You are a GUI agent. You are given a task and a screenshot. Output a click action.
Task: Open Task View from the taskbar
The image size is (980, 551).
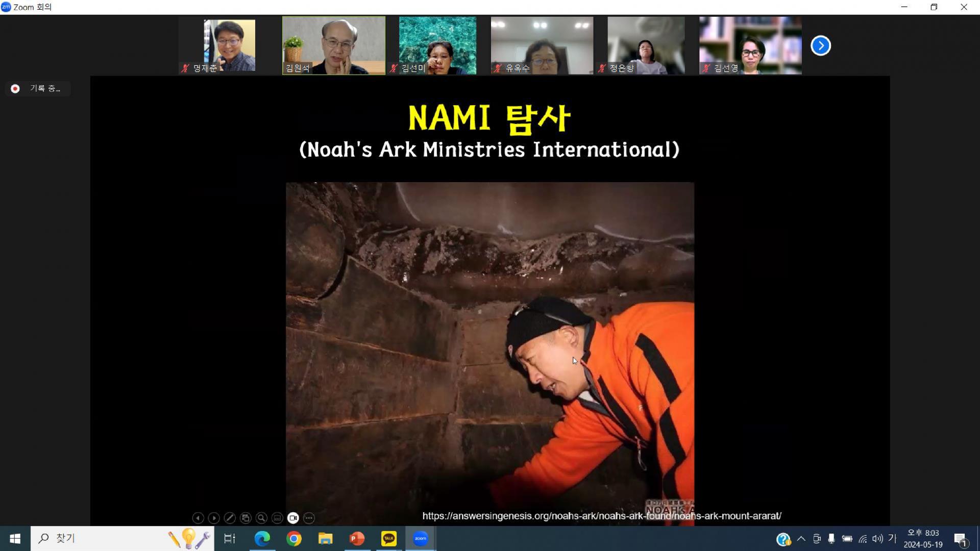pos(230,538)
